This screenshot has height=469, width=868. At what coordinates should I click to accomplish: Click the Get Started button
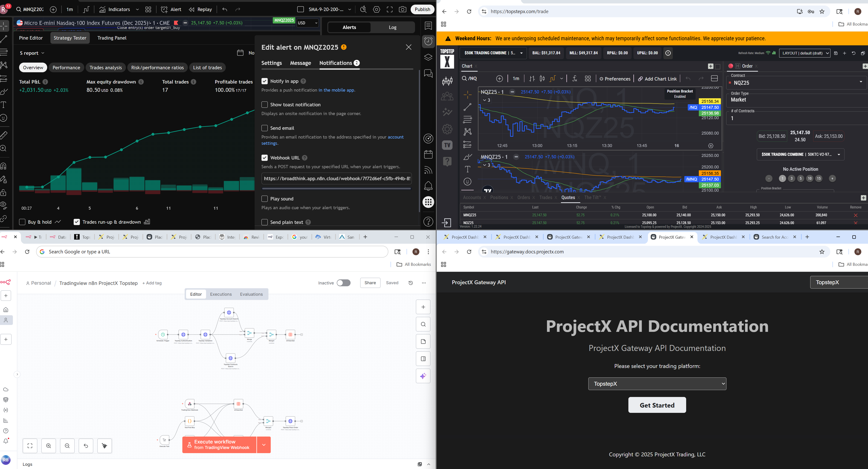click(657, 405)
